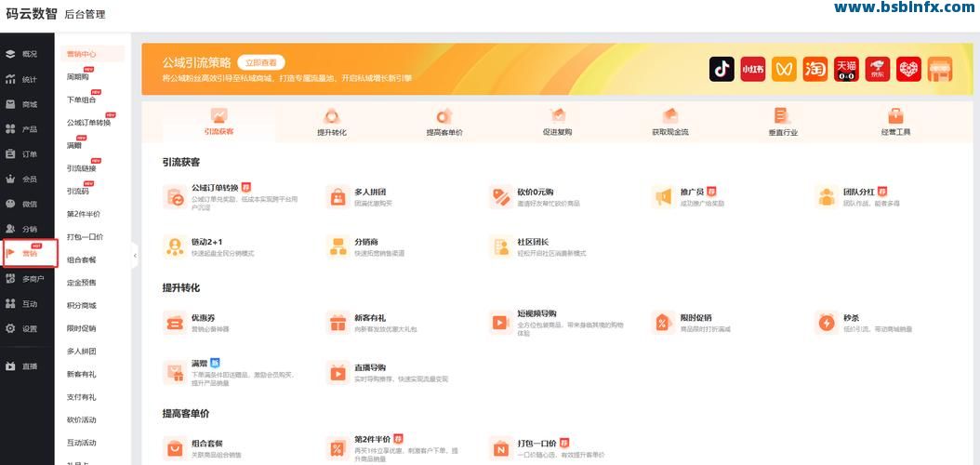Click the 立即查看 button on banner
This screenshot has width=980, height=465.
click(x=260, y=62)
